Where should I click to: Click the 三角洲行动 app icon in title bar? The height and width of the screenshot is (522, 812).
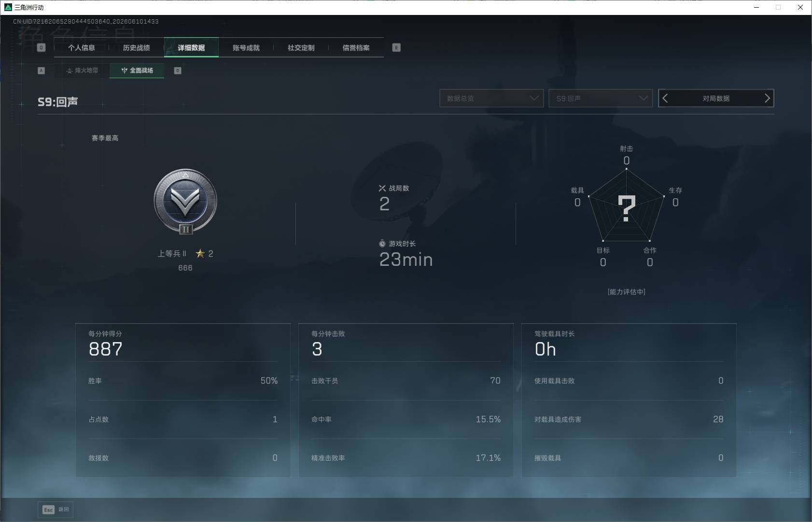tap(8, 7)
